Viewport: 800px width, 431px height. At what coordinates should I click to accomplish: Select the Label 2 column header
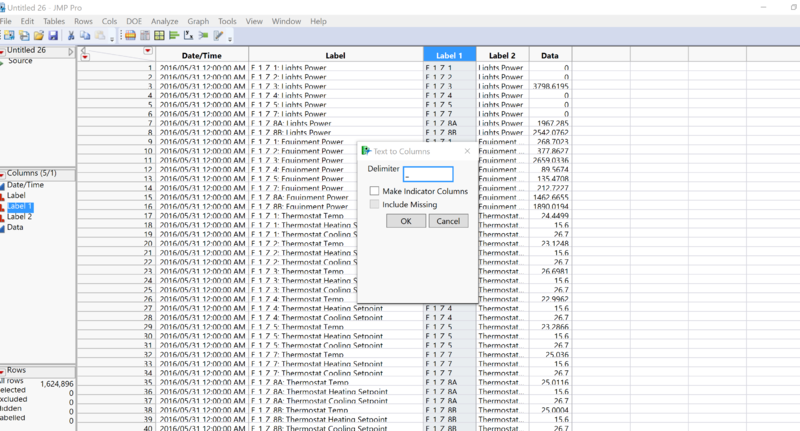(502, 55)
